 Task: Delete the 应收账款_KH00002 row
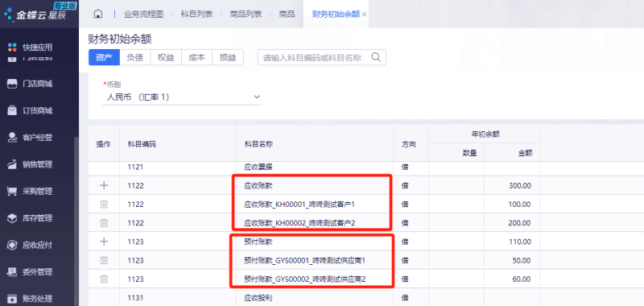tap(104, 222)
